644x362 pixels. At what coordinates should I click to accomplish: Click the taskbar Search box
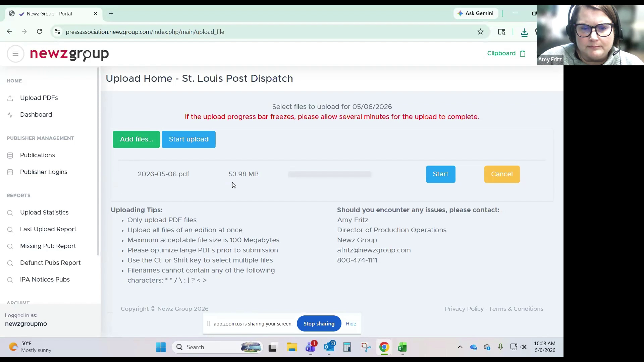tap(218, 347)
